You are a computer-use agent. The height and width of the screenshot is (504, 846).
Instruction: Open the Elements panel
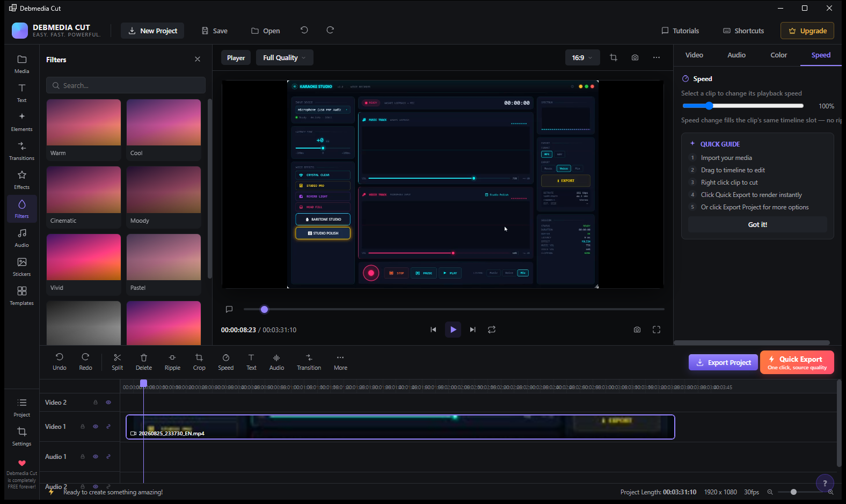pos(21,122)
